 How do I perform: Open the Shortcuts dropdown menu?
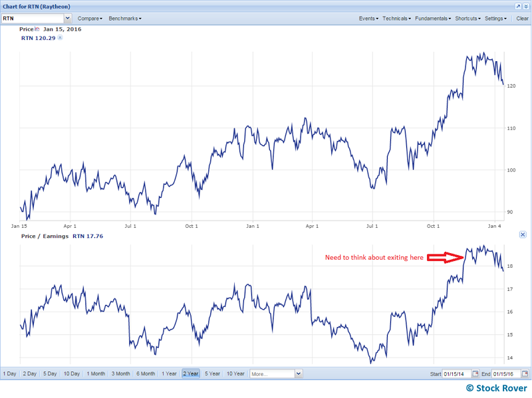pos(468,19)
